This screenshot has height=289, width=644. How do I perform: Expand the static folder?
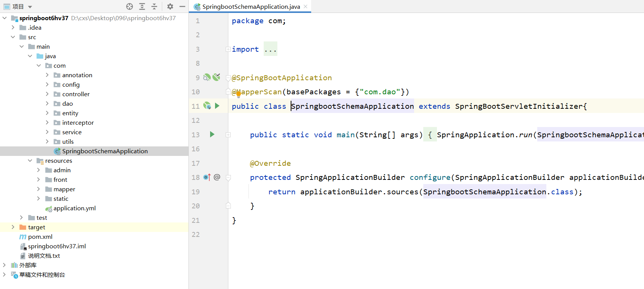(x=39, y=198)
